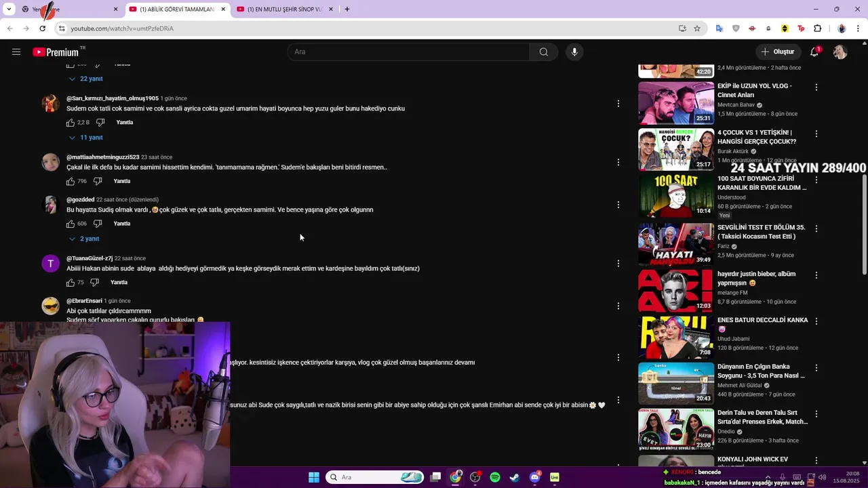Open options for 100 SAAT BOYUNCA video
Screen dimensions: 868x488
[x=816, y=180]
